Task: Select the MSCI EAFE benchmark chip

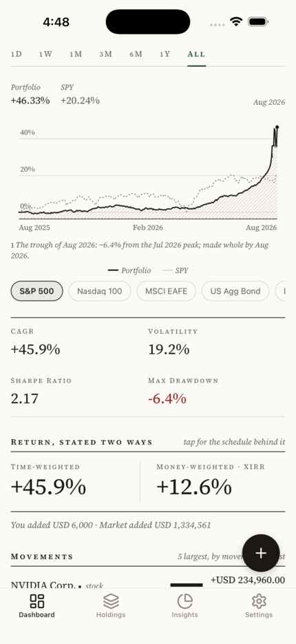Action: pyautogui.click(x=166, y=291)
